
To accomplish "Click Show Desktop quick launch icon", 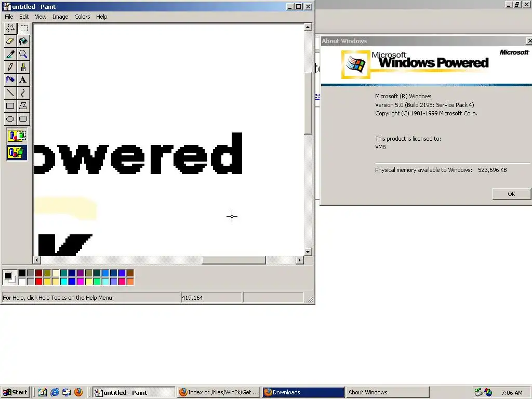I will [43, 392].
